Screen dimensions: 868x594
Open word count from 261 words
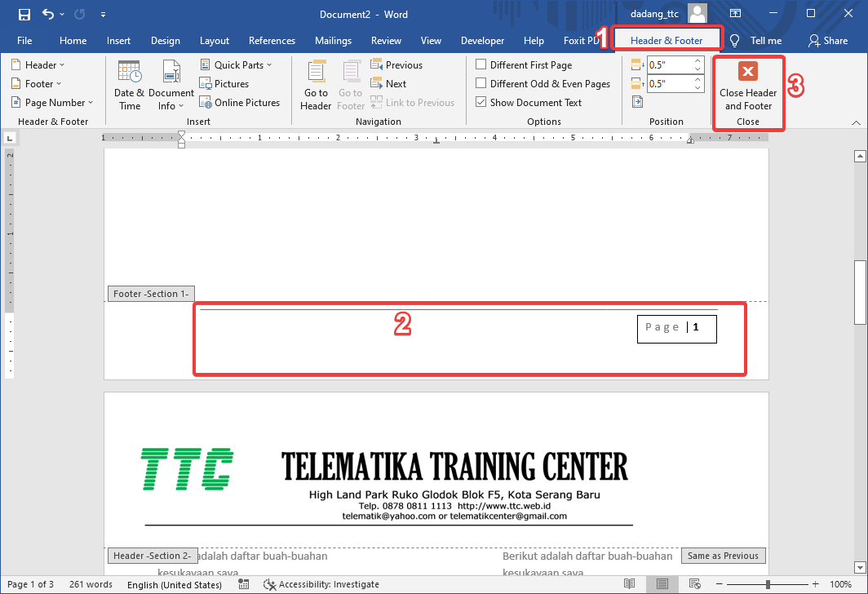[91, 584]
